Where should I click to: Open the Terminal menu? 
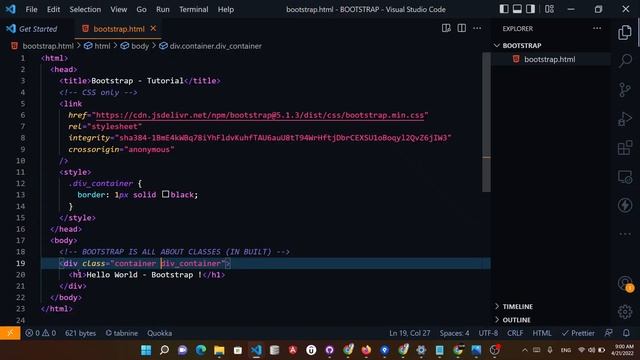(x=193, y=9)
